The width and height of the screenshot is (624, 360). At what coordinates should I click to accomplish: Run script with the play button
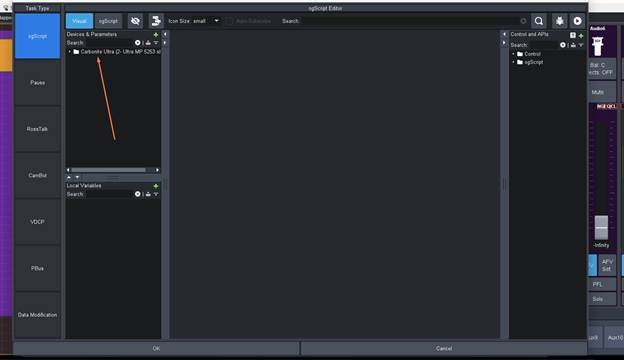coord(577,21)
